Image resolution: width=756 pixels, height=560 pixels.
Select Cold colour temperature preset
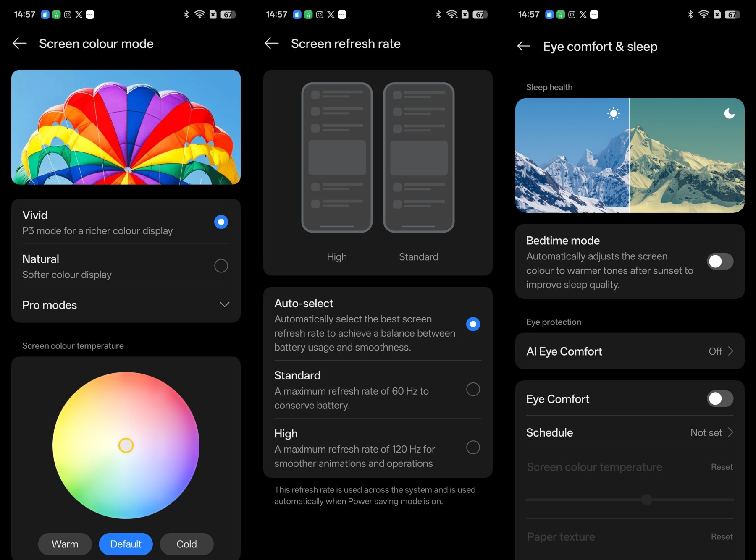pos(186,544)
